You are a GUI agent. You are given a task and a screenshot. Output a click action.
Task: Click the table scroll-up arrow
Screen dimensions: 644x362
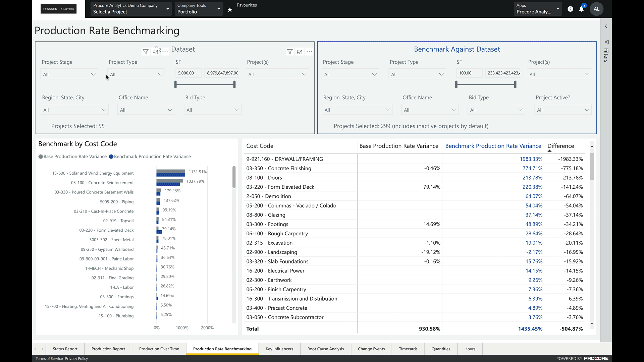[592, 146]
